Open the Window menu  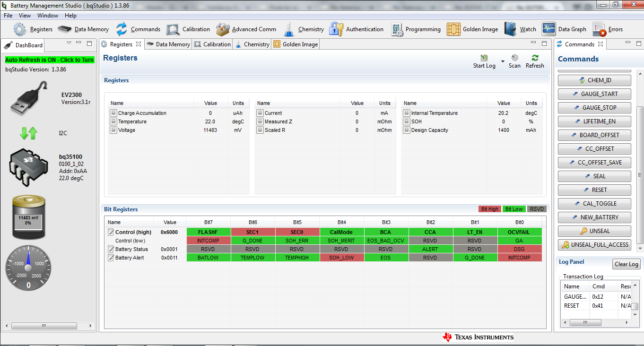click(48, 16)
